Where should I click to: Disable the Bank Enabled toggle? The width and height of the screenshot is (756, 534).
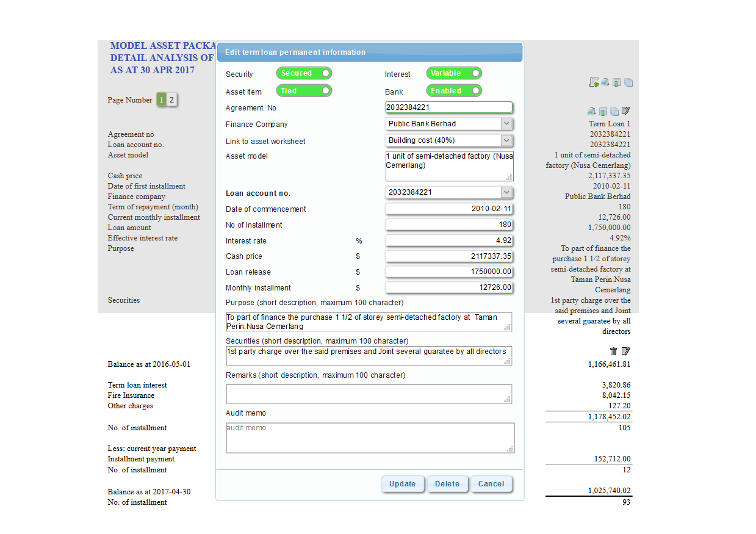[x=454, y=91]
